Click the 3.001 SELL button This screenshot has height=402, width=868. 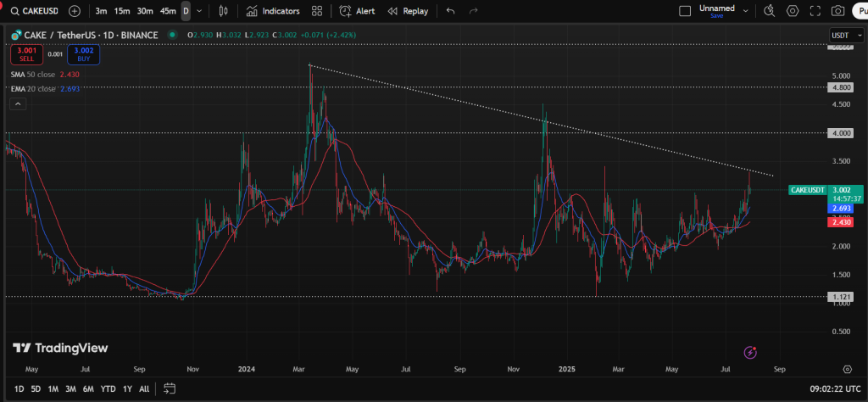tap(26, 54)
